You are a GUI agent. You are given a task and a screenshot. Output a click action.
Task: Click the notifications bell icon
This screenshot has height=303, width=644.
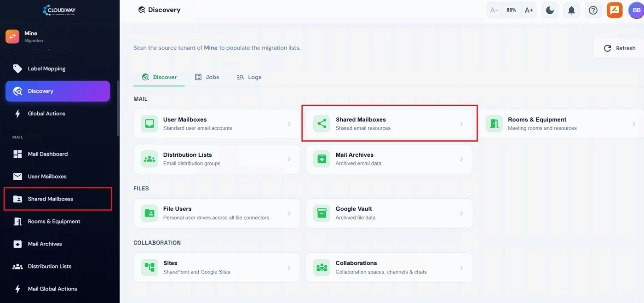coord(571,10)
